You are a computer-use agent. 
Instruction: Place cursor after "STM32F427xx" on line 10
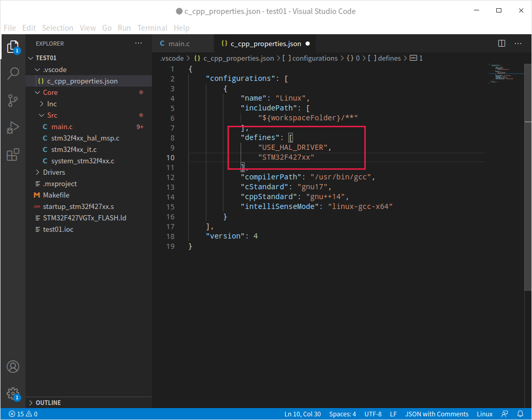click(x=315, y=158)
